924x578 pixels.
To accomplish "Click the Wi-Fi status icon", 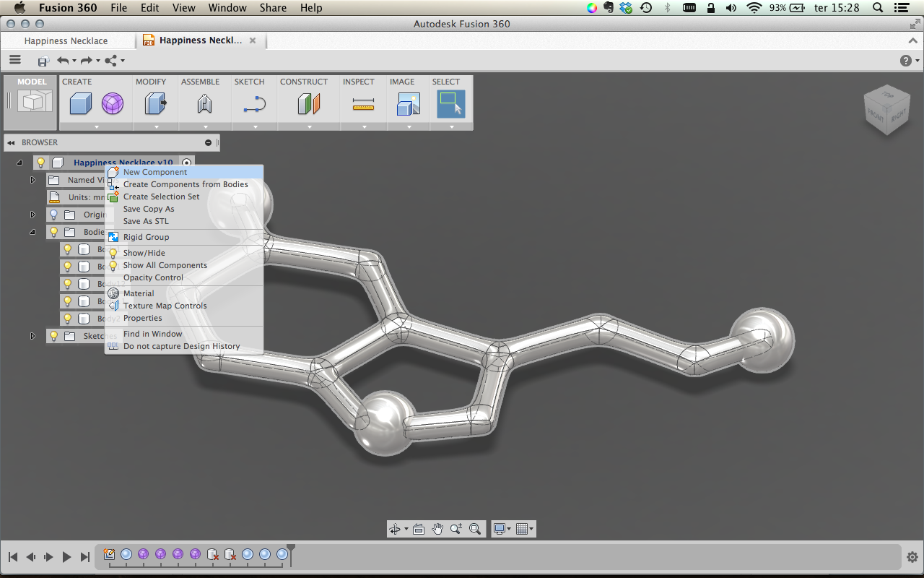I will [754, 8].
